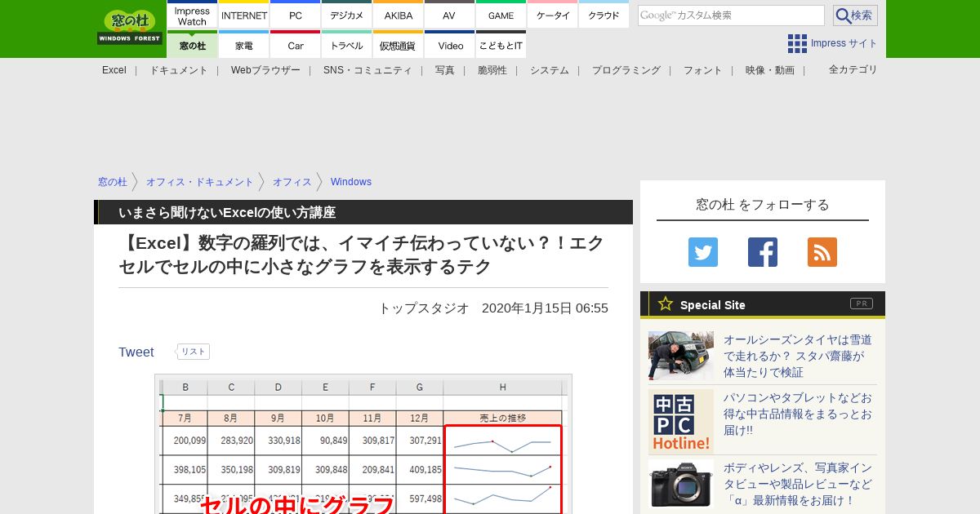Image resolution: width=980 pixels, height=514 pixels.
Task: Open the AV tab
Action: 449,15
